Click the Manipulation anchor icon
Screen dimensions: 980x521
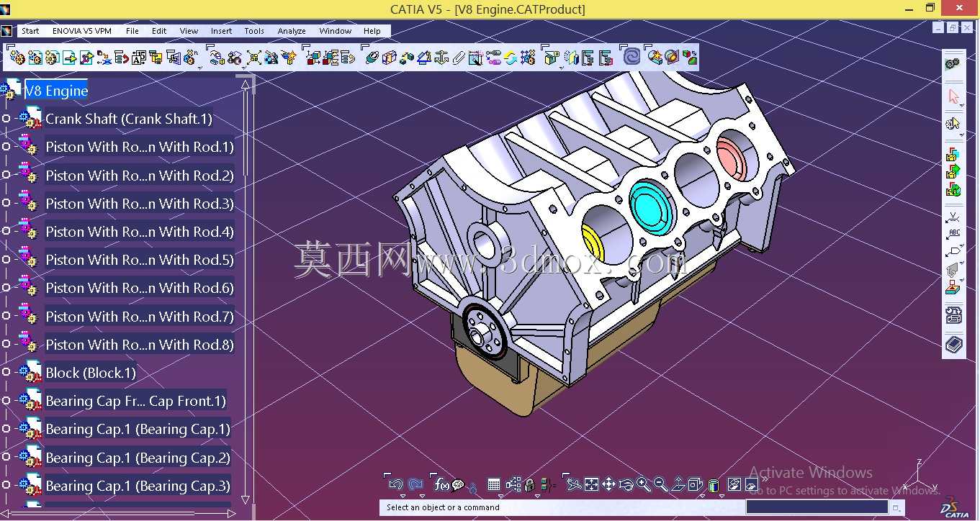click(441, 57)
